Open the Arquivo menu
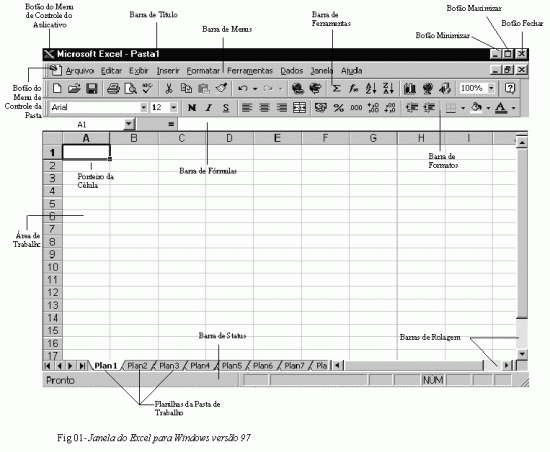Screen dimensions: 550x452 [x=80, y=71]
